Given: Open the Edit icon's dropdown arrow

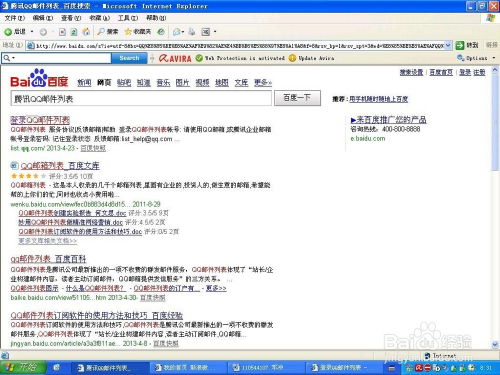Looking at the screenshot, I should pyautogui.click(x=215, y=32).
